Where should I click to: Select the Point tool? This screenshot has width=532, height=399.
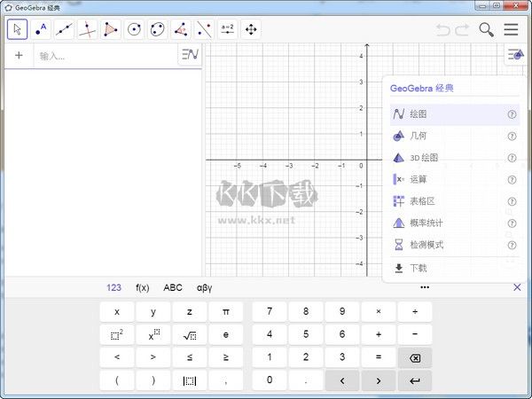[41, 29]
